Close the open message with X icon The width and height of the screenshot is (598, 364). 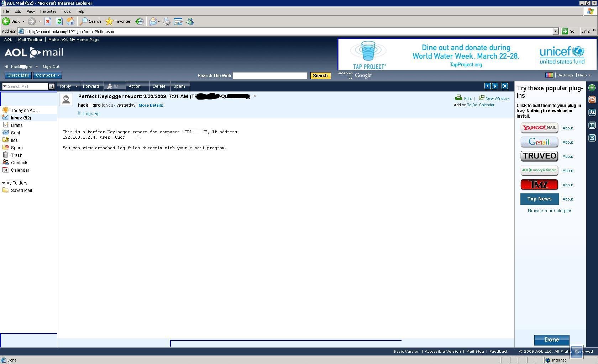[x=505, y=86]
